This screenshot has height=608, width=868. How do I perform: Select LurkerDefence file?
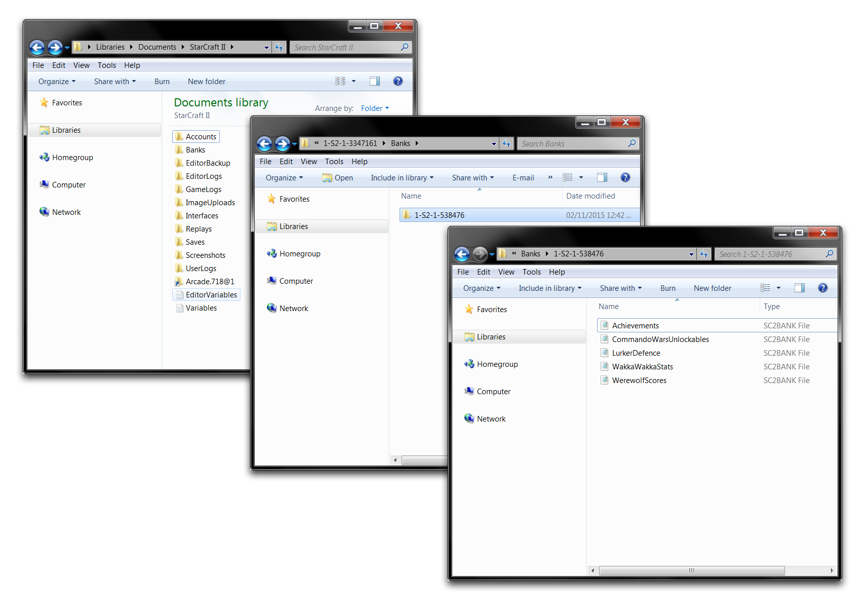pos(717,353)
